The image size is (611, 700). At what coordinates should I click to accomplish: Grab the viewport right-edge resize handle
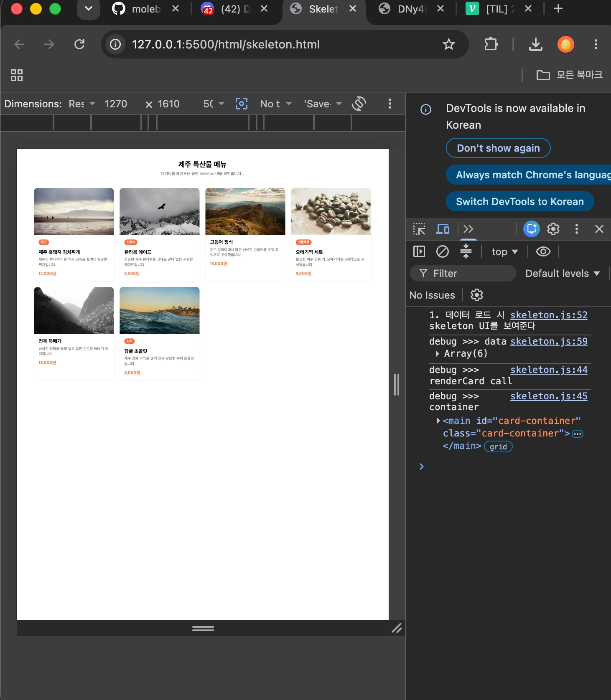click(397, 385)
